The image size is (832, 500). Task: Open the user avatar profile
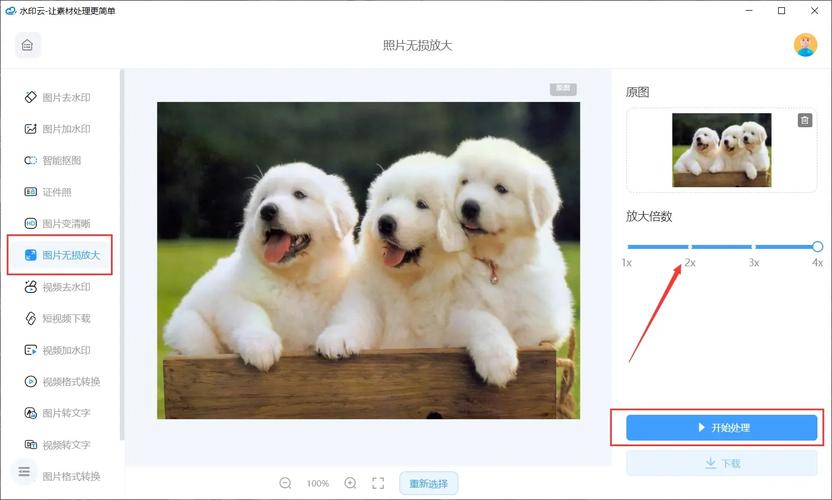805,45
